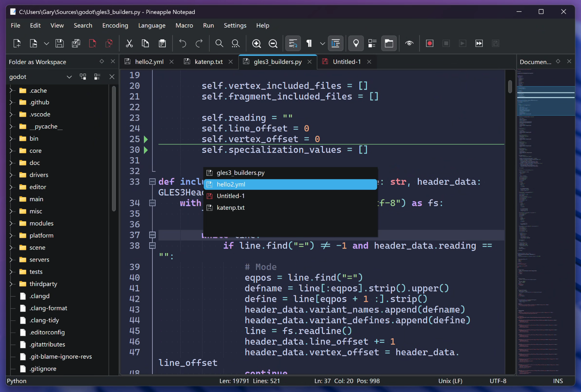Screen dimensions: 581x392
Task: Close the Folder as Workspace panel
Action: click(113, 61)
